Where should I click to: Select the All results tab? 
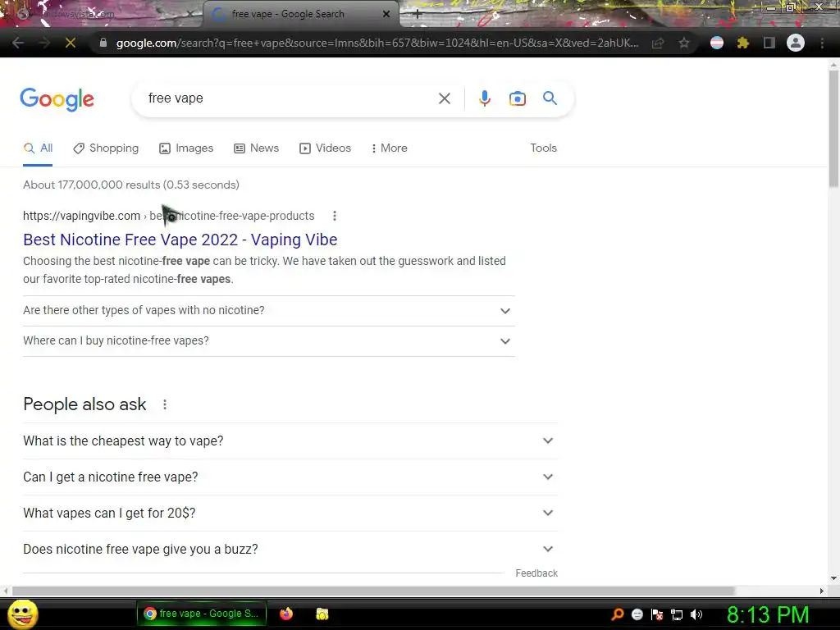38,148
